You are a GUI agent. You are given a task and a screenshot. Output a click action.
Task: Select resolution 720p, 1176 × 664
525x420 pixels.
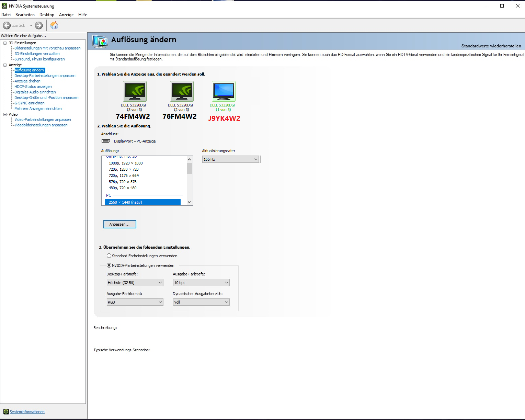tap(124, 175)
